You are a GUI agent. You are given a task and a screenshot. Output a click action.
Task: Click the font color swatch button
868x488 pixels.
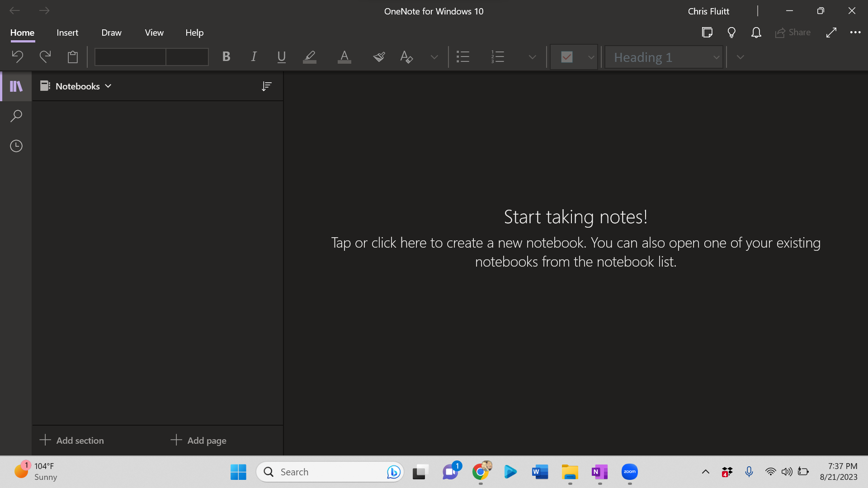pyautogui.click(x=344, y=57)
